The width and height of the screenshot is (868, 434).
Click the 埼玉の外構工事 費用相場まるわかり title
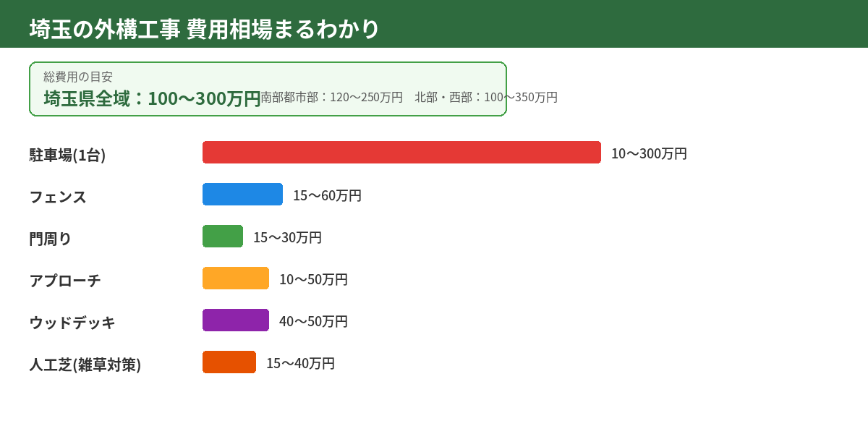pyautogui.click(x=205, y=29)
